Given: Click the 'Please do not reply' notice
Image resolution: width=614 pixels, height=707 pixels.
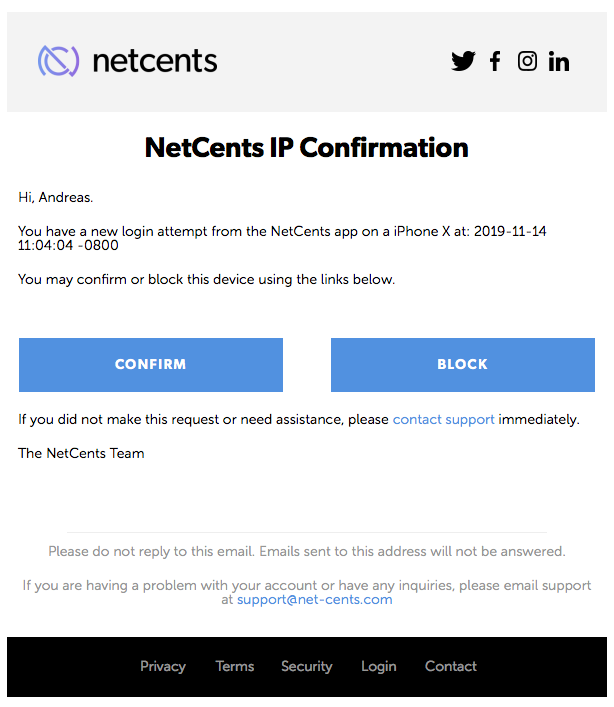Looking at the screenshot, I should 306,551.
